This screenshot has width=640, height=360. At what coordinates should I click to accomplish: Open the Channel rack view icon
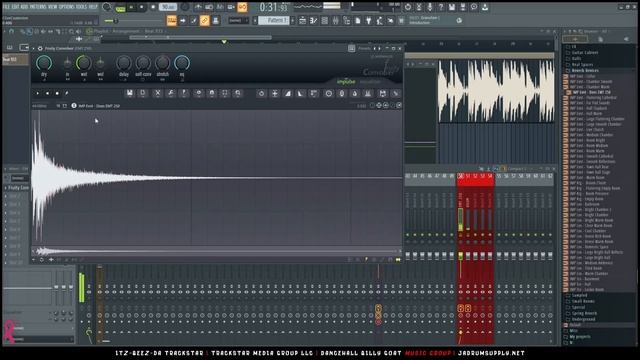pos(324,20)
